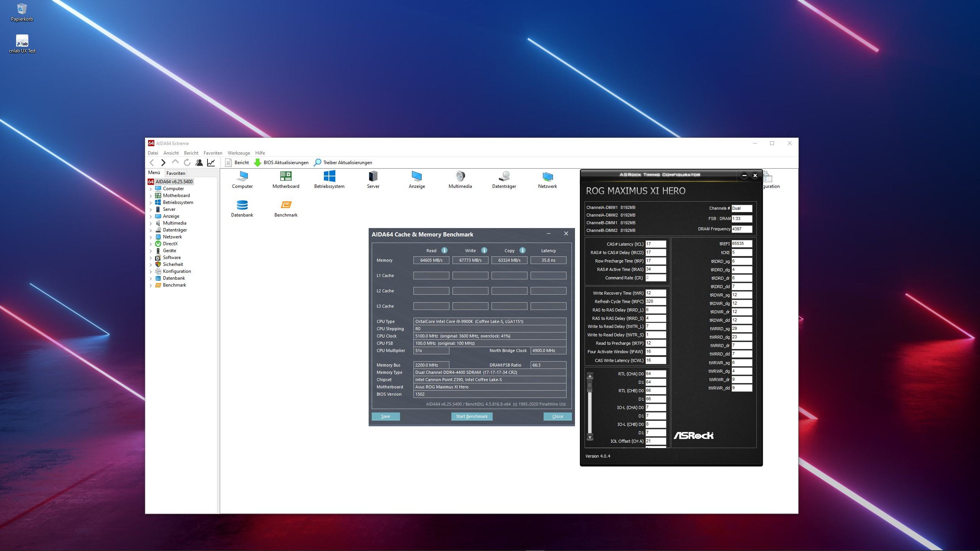Viewport: 980px width, 551px height.
Task: Click the info icon next to Copy
Action: [523, 250]
